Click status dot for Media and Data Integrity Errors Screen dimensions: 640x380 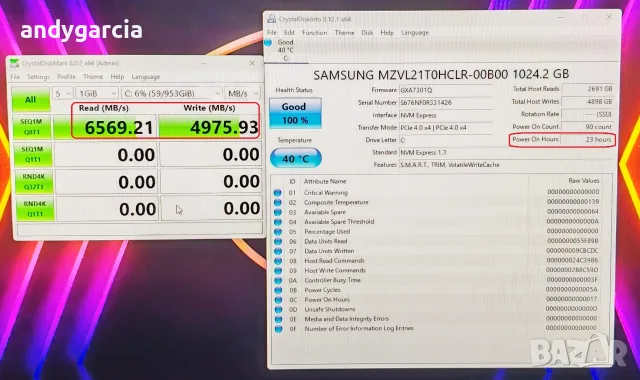(278, 319)
